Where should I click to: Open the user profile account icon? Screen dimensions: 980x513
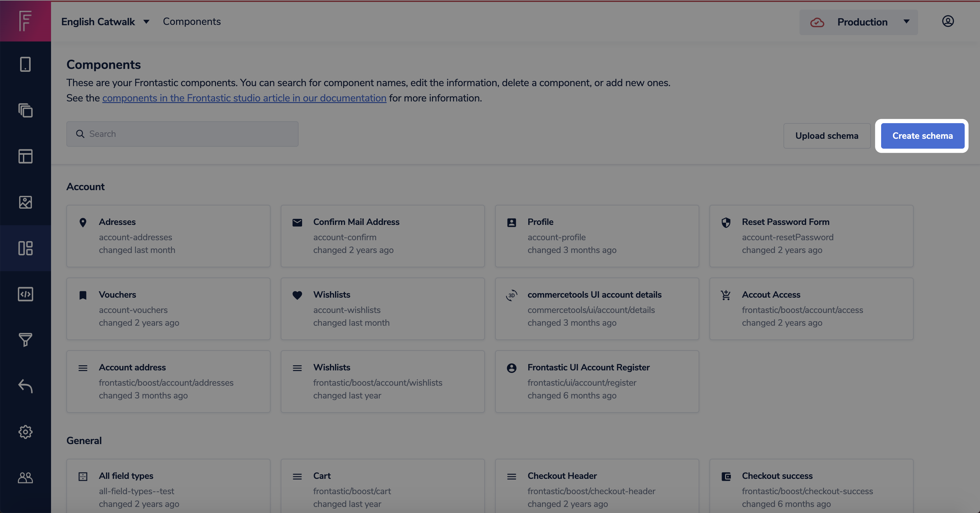pyautogui.click(x=948, y=21)
